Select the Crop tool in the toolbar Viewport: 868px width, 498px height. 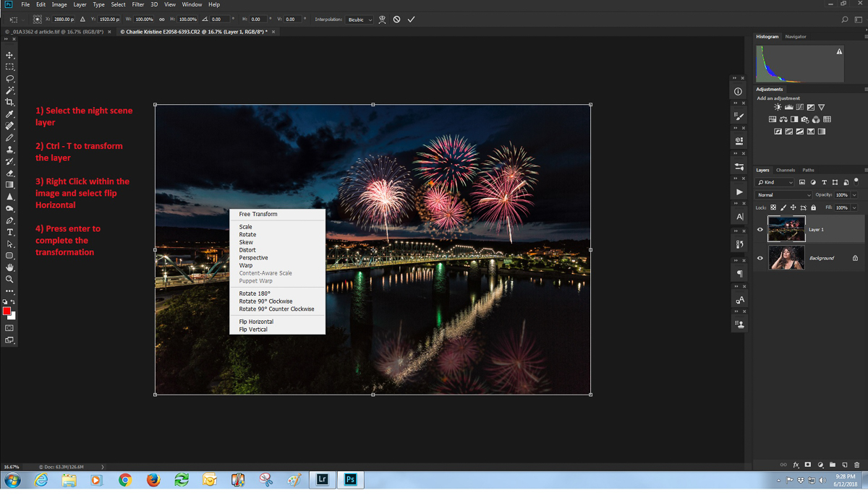tap(9, 102)
